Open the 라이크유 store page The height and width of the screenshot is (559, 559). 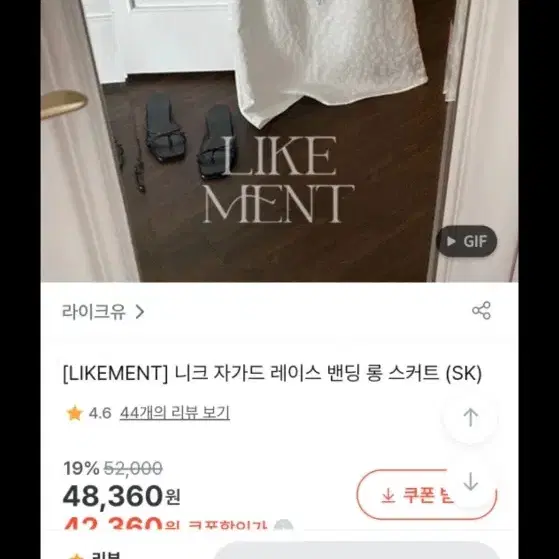coord(94,312)
